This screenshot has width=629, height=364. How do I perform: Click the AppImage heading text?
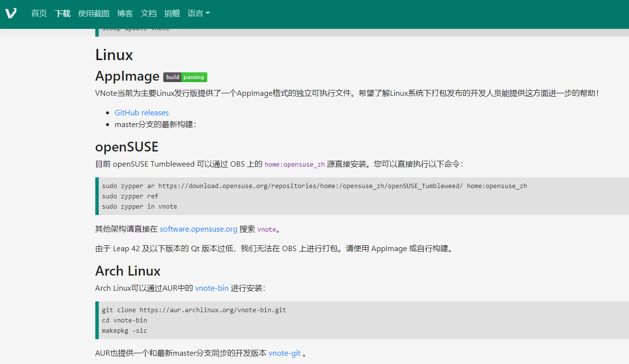coord(128,76)
